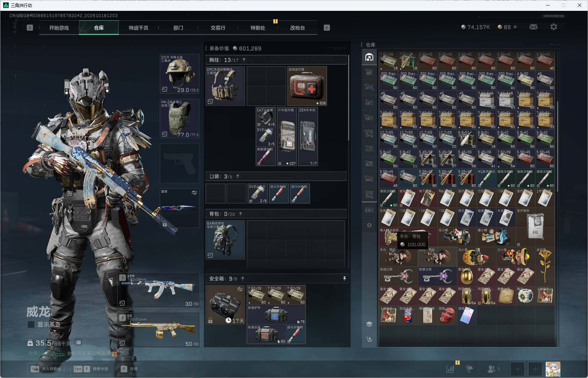Viewport: 588px width, 378px height.
Task: Open the mail envelope icon
Action: tap(533, 27)
